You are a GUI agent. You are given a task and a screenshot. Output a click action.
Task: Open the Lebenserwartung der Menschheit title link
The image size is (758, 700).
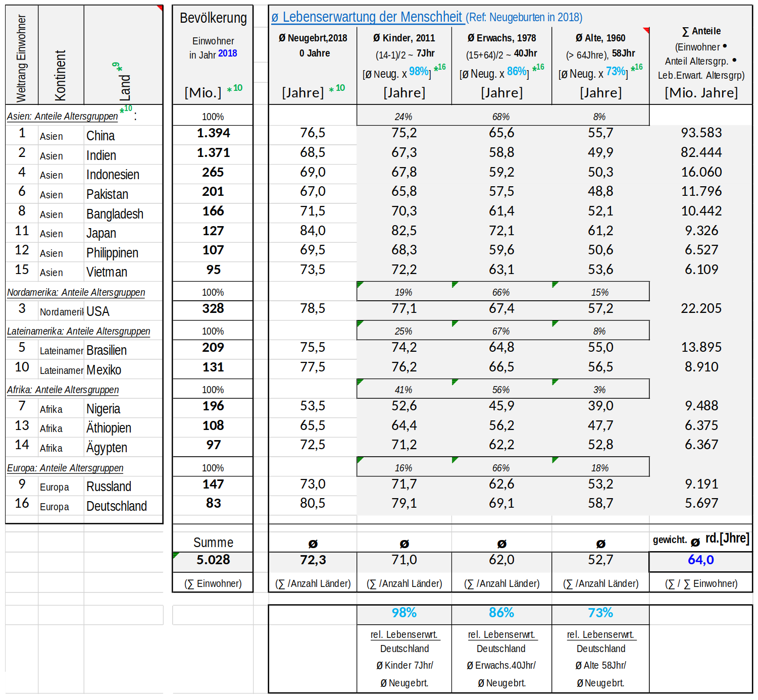[x=367, y=17]
